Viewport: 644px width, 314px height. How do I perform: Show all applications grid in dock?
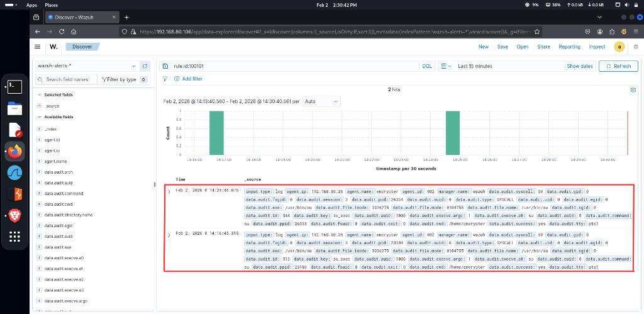click(15, 237)
